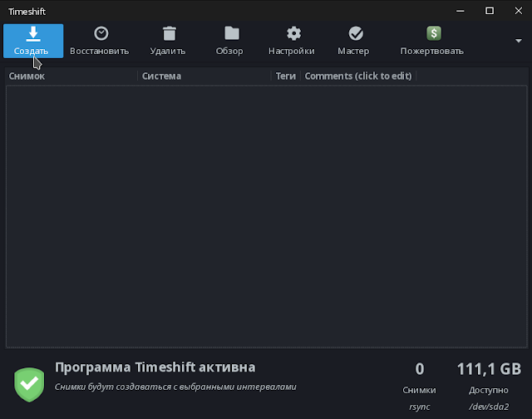Maximize the Timeshift window
Image resolution: width=532 pixels, height=419 pixels.
pos(490,11)
